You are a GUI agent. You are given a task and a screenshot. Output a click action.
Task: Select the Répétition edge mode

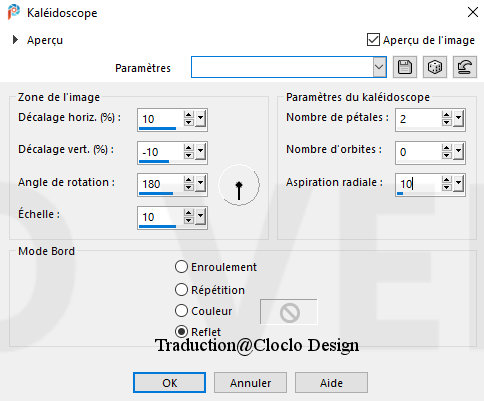coord(181,290)
